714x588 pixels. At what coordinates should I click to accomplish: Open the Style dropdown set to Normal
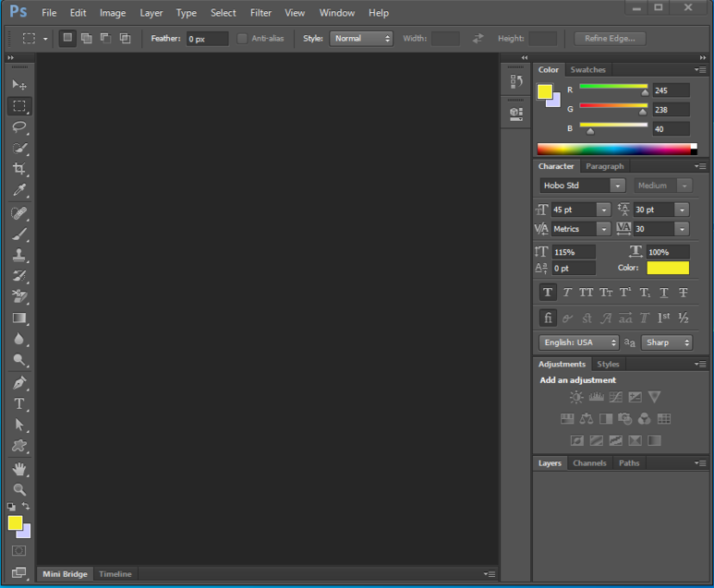[361, 39]
